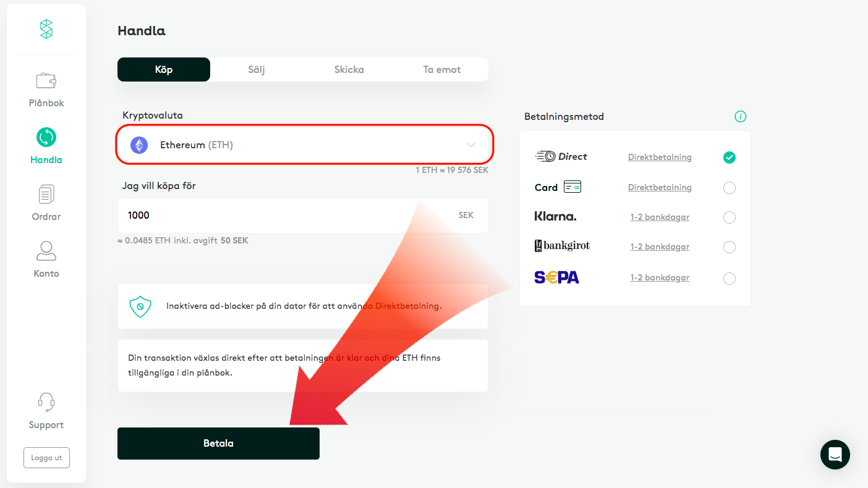Click the Logga ut button
Screen dimensions: 868x488
[46, 458]
